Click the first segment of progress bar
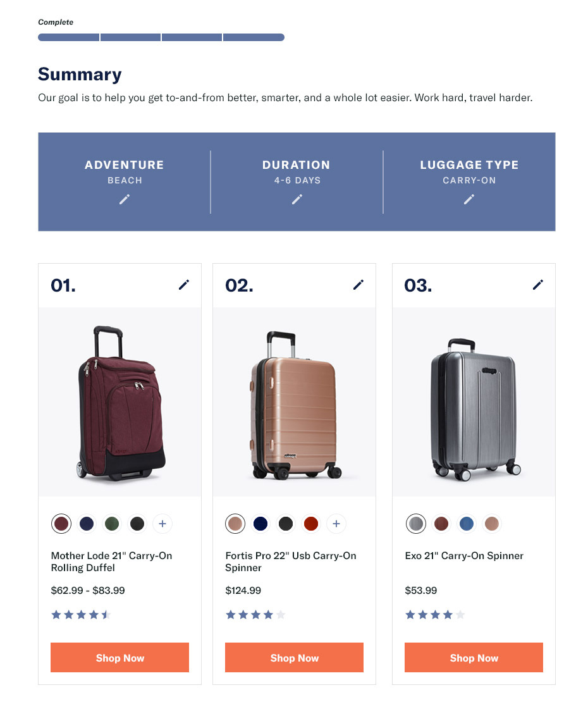The width and height of the screenshot is (588, 721). pos(68,37)
